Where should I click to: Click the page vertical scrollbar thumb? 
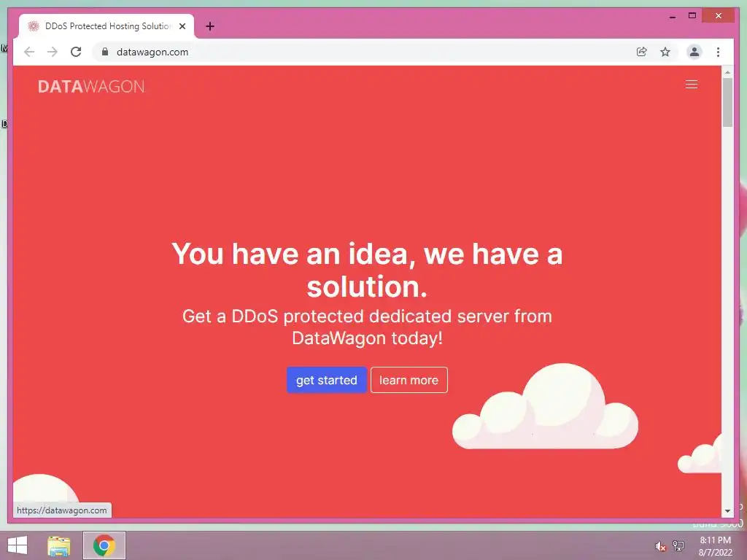click(727, 102)
